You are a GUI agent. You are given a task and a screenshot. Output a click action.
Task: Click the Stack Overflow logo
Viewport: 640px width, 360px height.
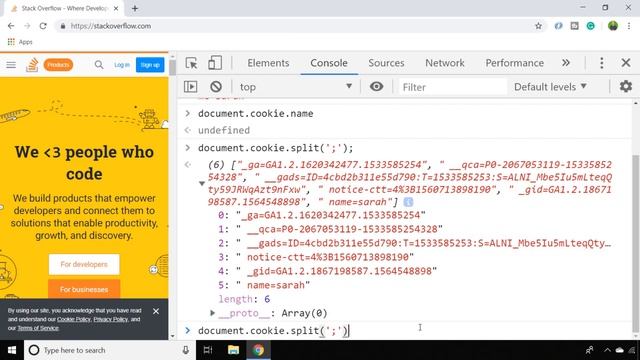tap(32, 65)
